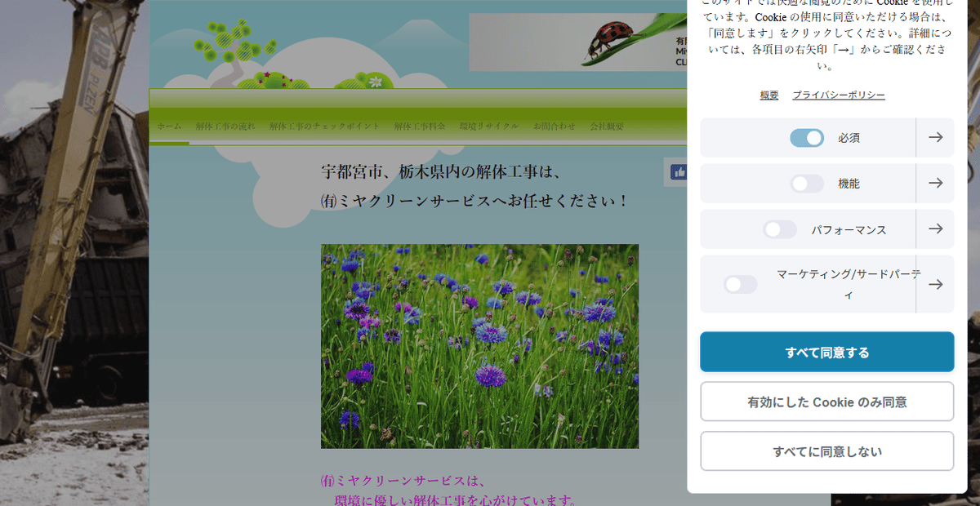The width and height of the screenshot is (980, 506).
Task: Choose すべてに同意しない
Action: (x=826, y=451)
